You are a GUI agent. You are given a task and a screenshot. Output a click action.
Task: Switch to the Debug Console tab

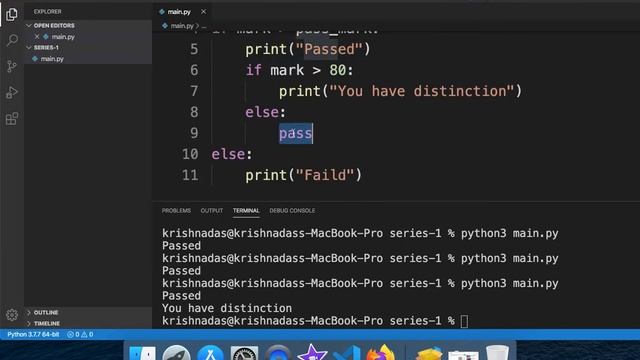pyautogui.click(x=292, y=211)
